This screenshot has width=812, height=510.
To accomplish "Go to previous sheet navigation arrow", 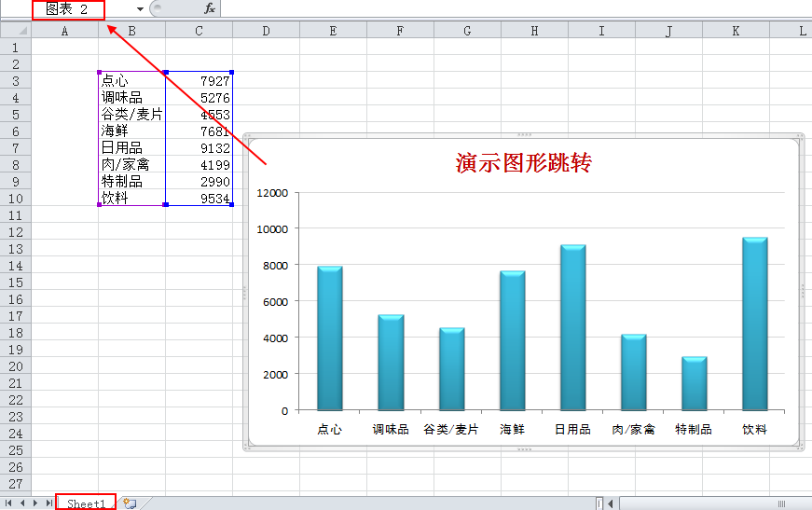I will [21, 503].
